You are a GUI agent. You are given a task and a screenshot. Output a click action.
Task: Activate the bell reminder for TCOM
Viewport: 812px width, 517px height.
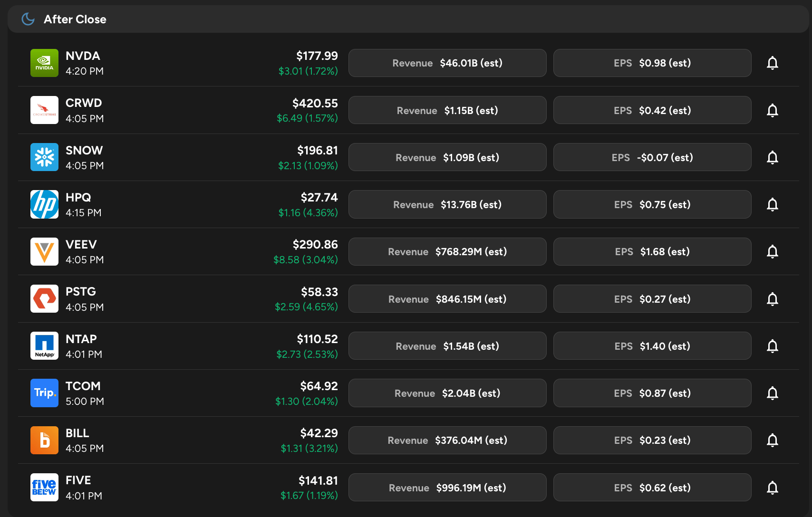773,393
